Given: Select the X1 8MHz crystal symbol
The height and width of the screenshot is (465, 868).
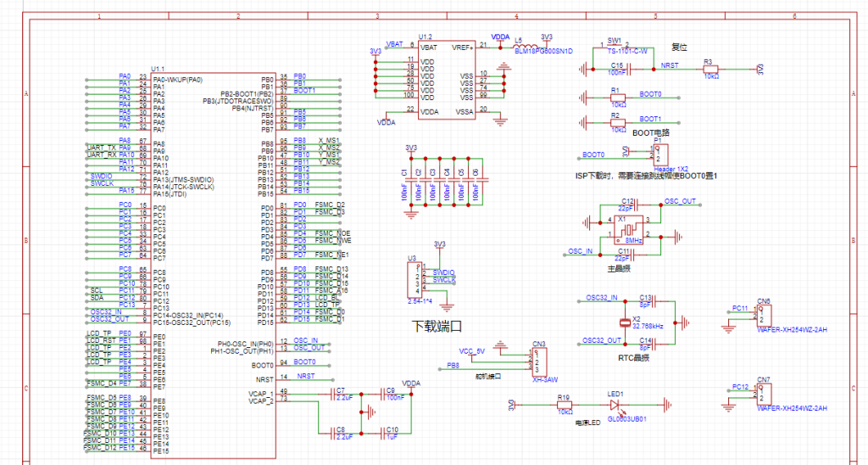Looking at the screenshot, I should [x=627, y=227].
